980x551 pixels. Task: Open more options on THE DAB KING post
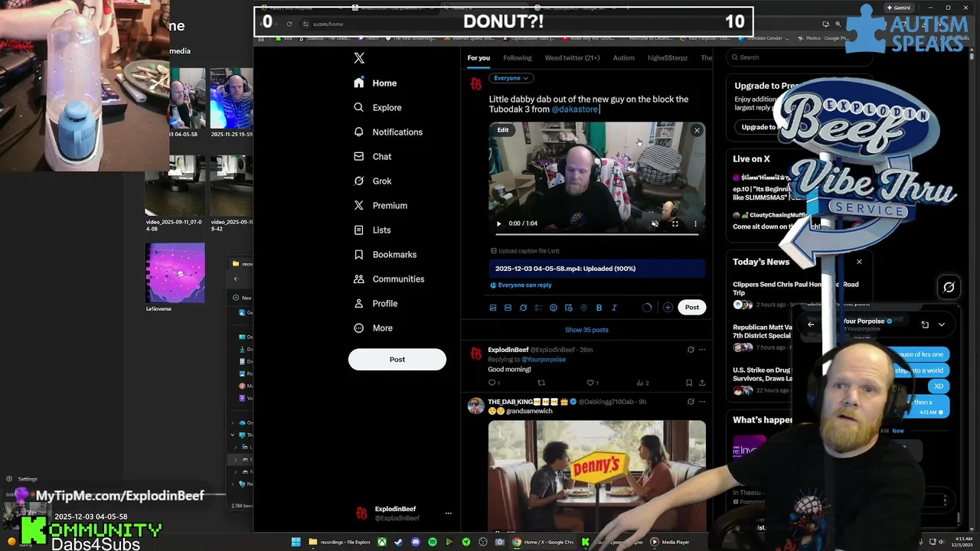point(702,402)
